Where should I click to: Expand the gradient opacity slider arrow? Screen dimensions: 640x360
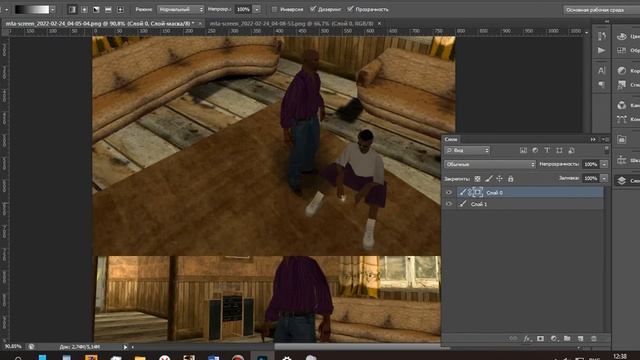pos(257,9)
